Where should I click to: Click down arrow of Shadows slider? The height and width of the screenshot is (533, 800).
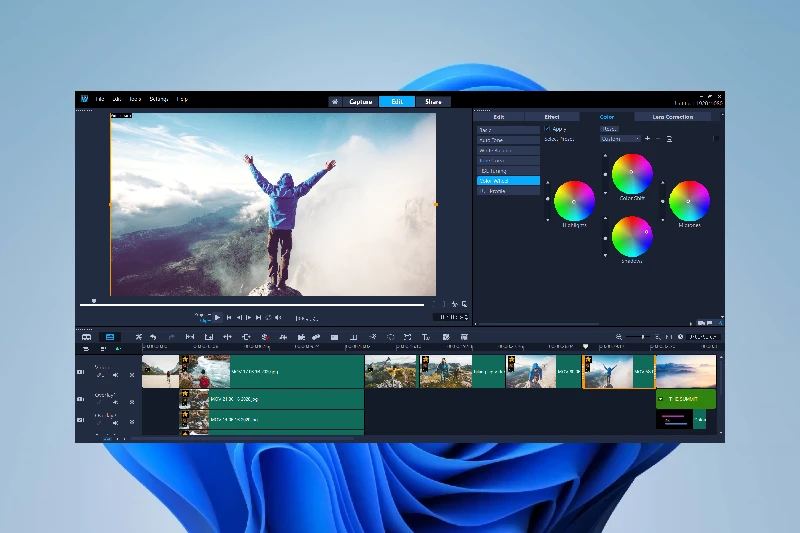pyautogui.click(x=606, y=255)
